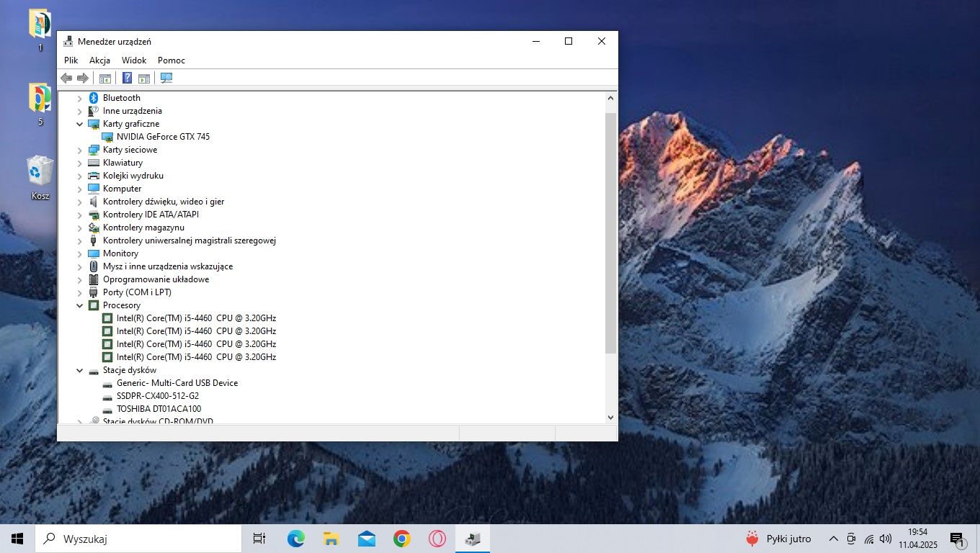This screenshot has width=980, height=553.
Task: Open the Akcja menu
Action: coord(99,60)
